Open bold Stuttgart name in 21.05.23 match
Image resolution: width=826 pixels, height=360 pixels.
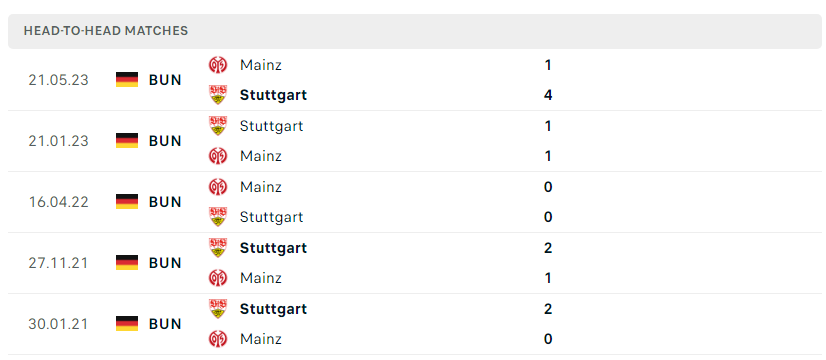coord(273,95)
